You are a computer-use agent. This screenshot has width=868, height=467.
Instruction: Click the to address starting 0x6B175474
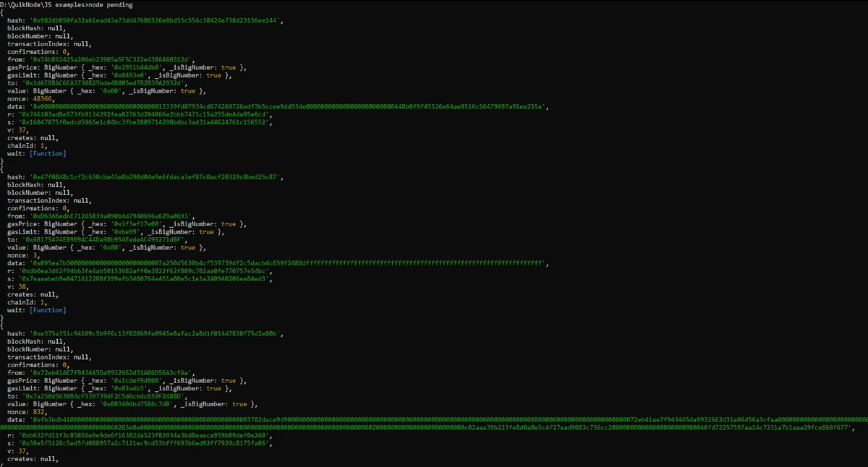103,240
